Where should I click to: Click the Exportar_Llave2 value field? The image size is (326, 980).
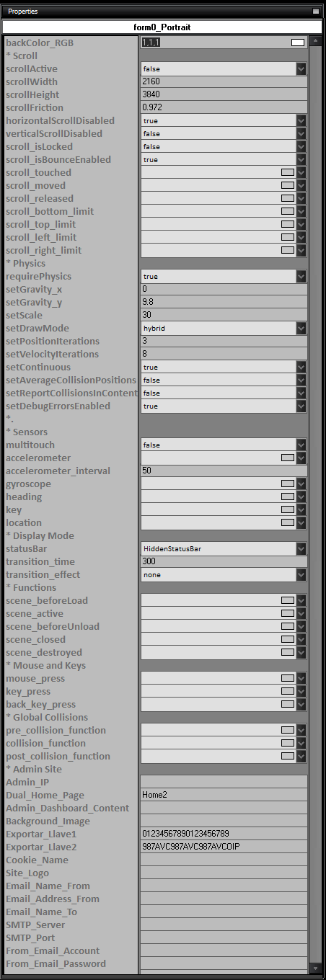pyautogui.click(x=224, y=847)
